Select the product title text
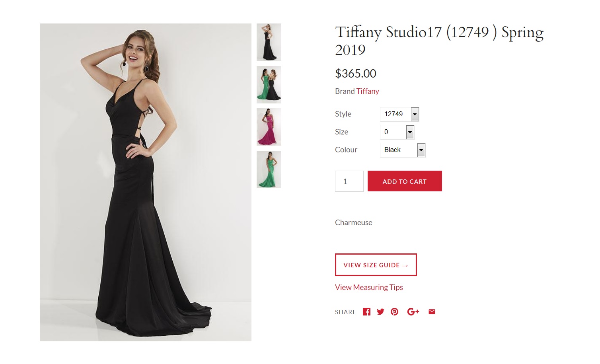The width and height of the screenshot is (600, 364). [x=439, y=41]
